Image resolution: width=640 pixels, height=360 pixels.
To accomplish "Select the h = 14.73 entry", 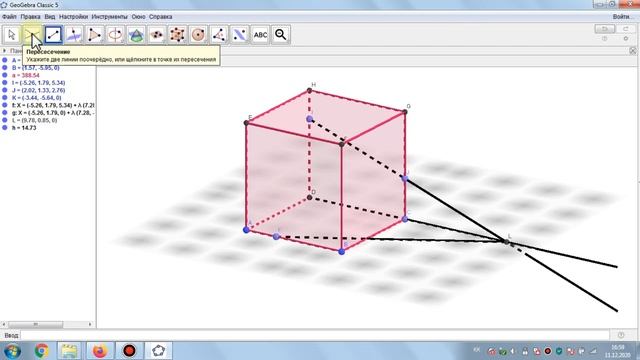I will [x=24, y=128].
